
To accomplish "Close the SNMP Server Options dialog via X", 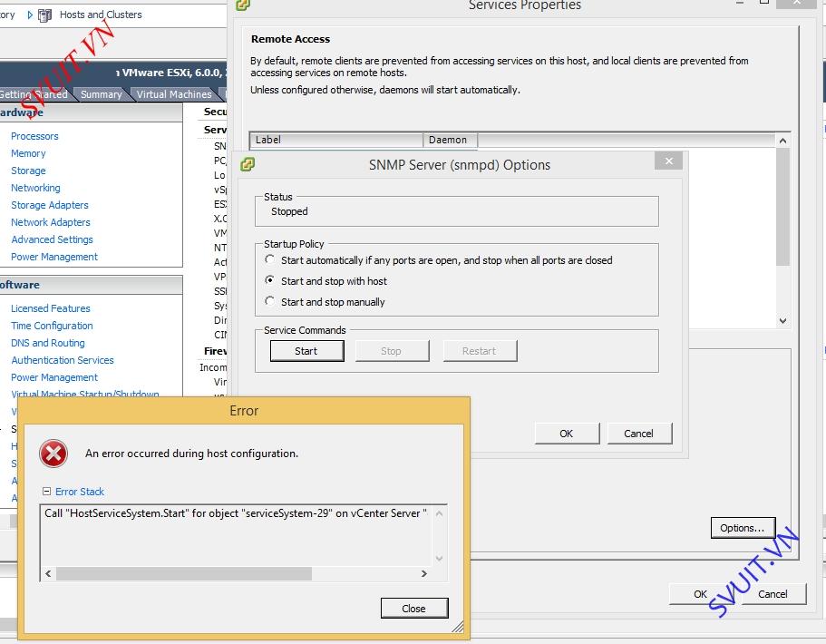I will [x=668, y=161].
